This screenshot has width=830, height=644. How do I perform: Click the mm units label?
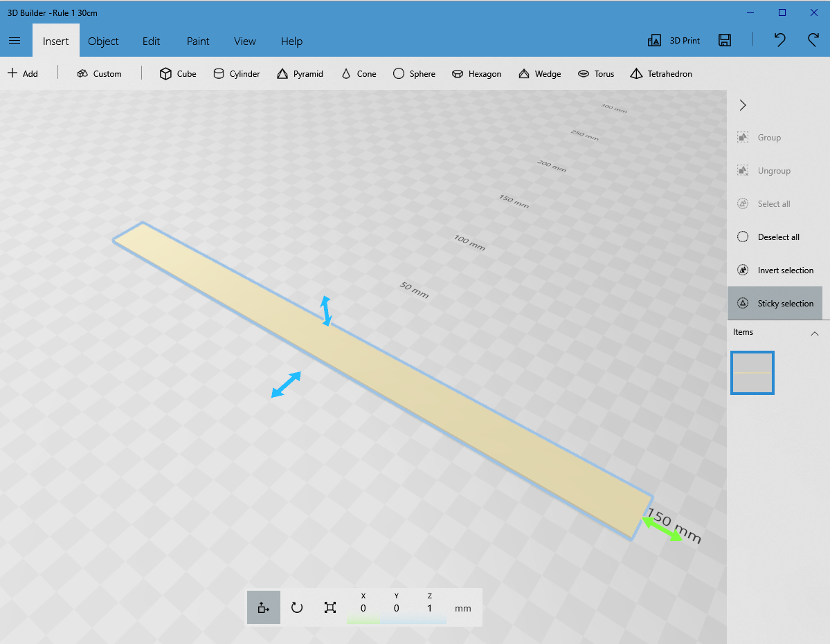pos(462,609)
